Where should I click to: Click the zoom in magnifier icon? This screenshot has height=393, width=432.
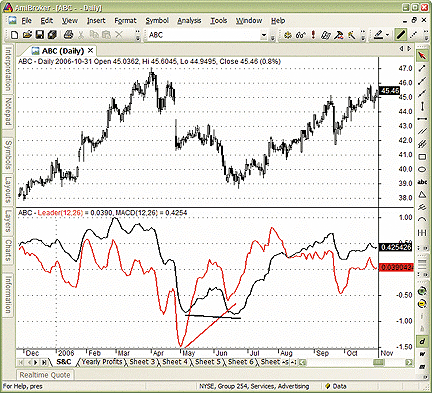(x=422, y=291)
